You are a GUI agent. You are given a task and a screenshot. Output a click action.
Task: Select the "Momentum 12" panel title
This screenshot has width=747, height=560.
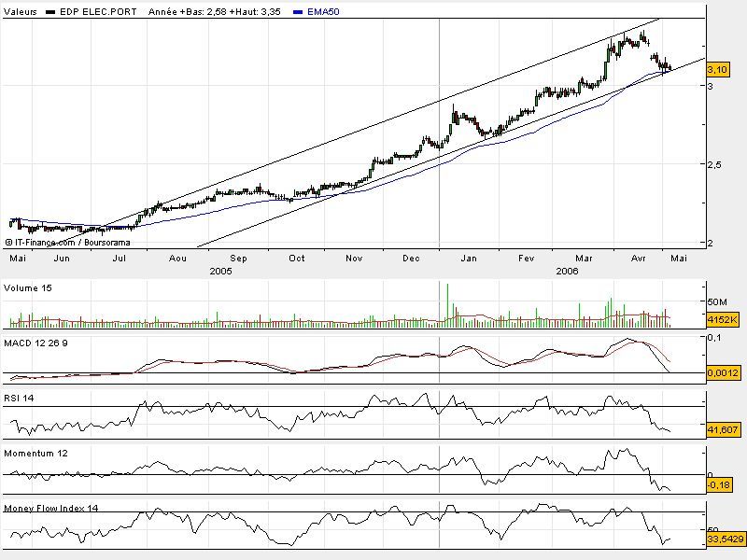pos(35,454)
